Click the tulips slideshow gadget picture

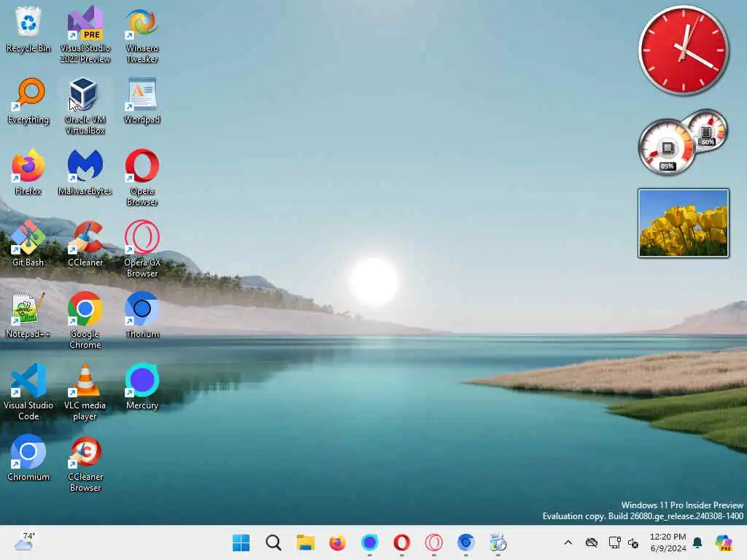[x=683, y=223]
